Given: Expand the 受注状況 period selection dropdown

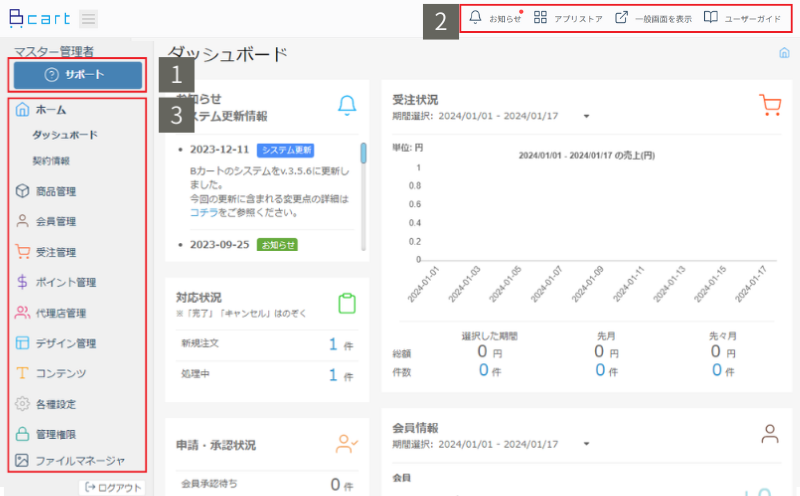Looking at the screenshot, I should point(587,116).
